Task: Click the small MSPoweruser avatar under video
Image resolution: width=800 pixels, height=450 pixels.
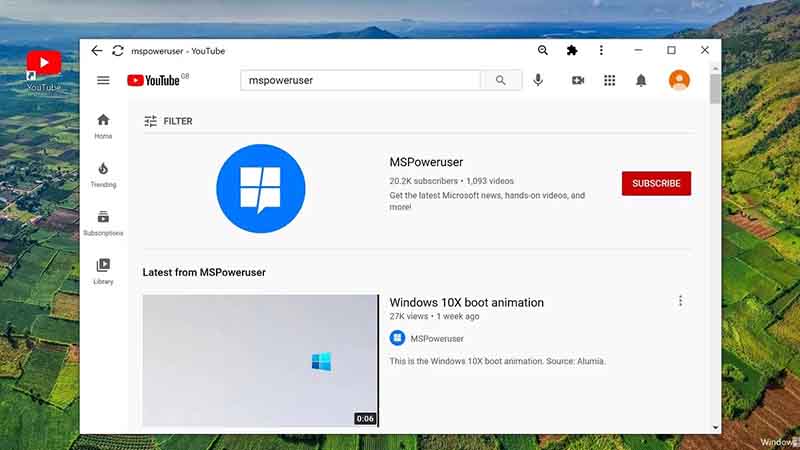Action: (x=397, y=338)
